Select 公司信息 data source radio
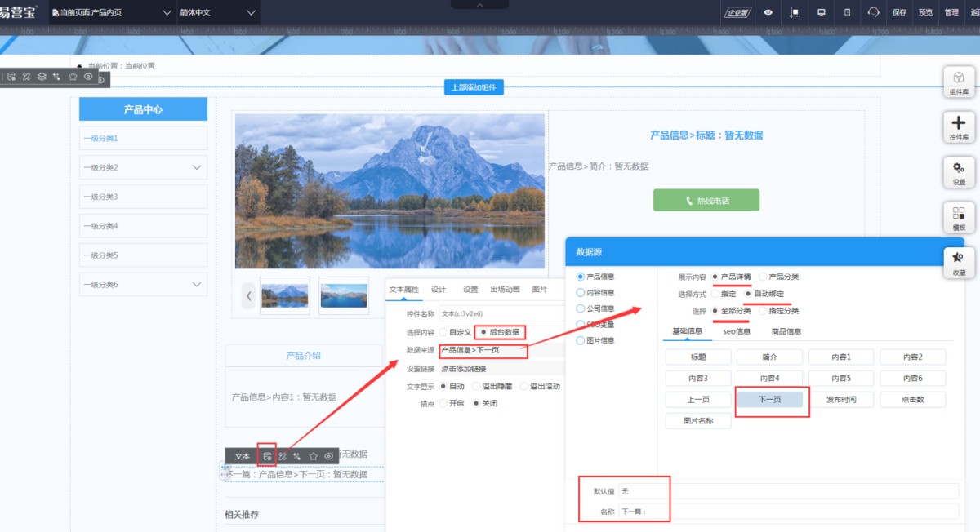Screen dimensions: 980x532 click(581, 308)
